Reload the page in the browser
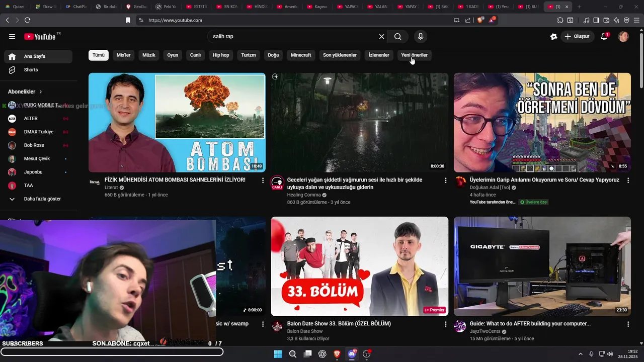Image resolution: width=644 pixels, height=362 pixels. tap(27, 20)
